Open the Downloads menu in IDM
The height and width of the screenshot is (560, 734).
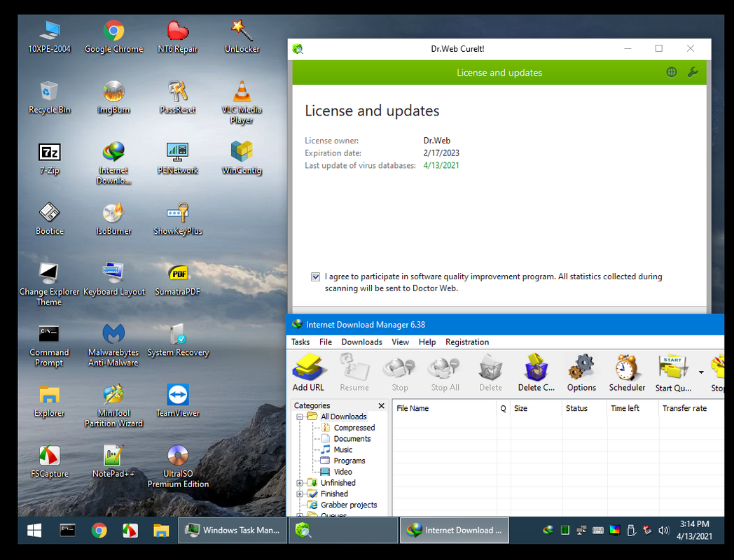tap(361, 342)
